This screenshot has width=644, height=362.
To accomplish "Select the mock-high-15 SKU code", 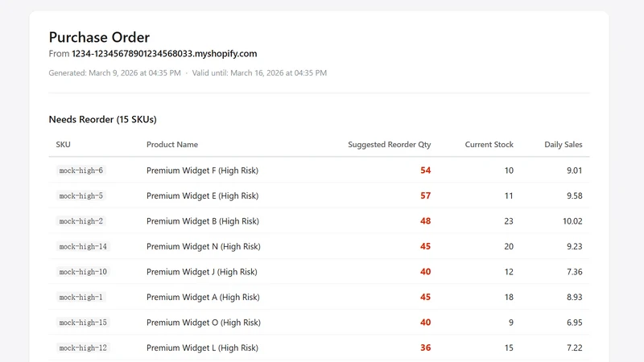I will [83, 323].
